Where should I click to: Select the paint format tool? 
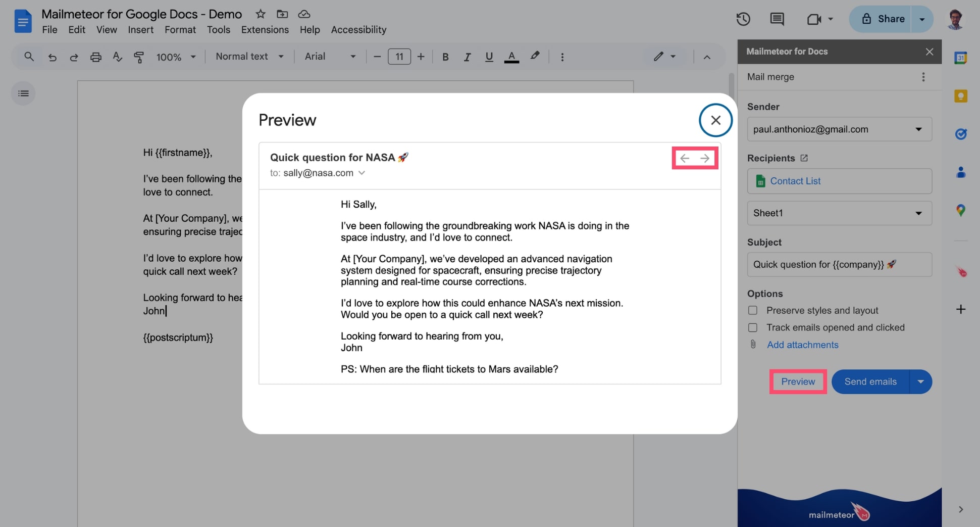pos(139,57)
